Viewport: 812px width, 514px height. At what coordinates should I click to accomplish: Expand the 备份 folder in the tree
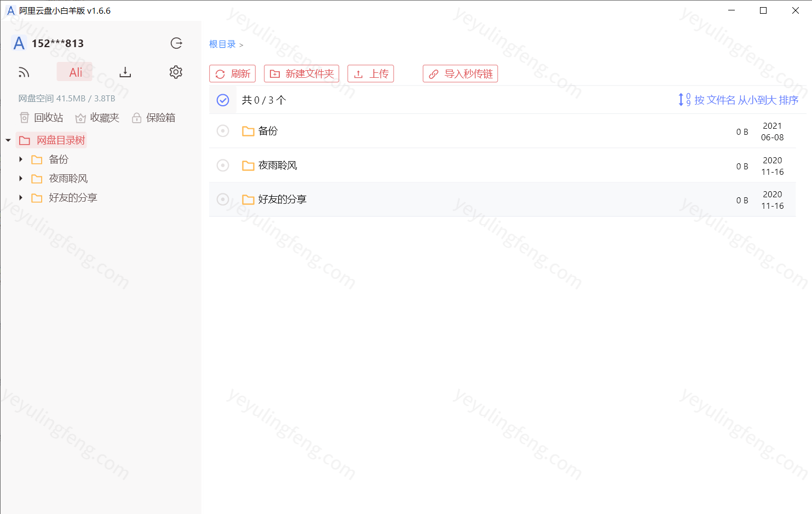[21, 159]
